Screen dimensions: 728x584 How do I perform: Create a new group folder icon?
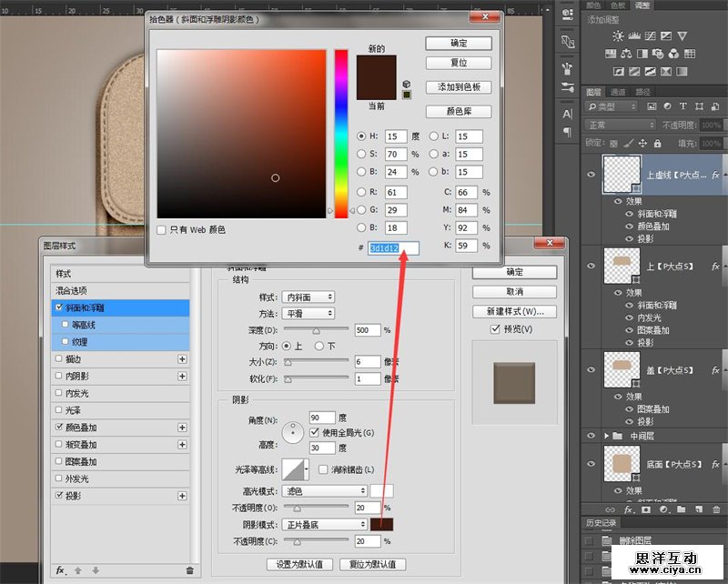[x=682, y=508]
